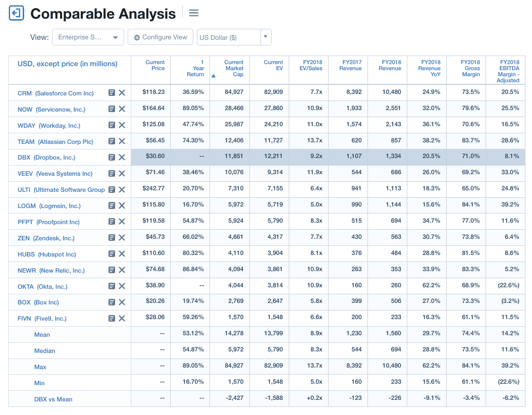The height and width of the screenshot is (415, 532).
Task: Click the Configure View button
Action: 161,37
